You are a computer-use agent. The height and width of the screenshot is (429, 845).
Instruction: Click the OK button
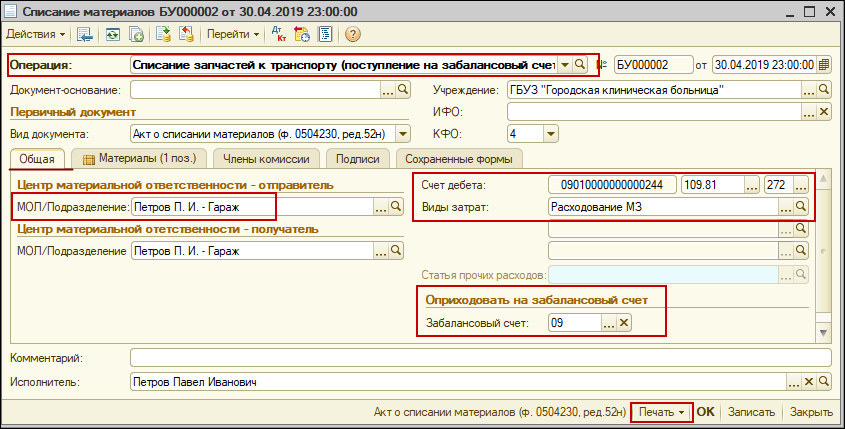tap(705, 412)
